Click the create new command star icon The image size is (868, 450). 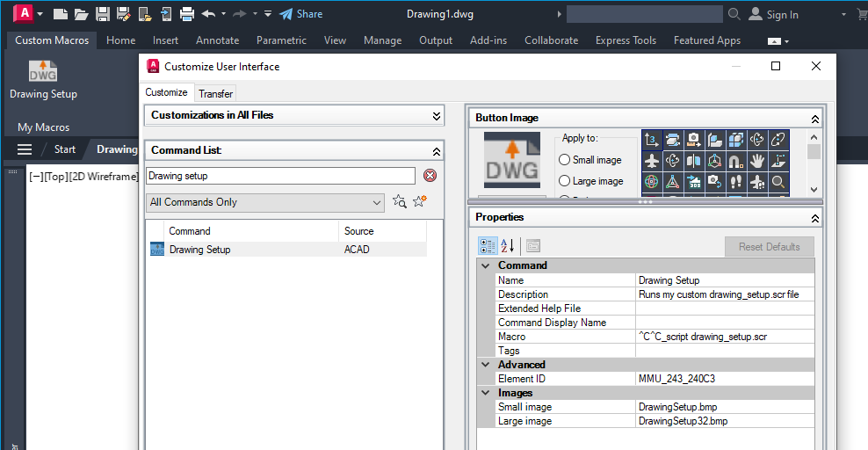pos(420,201)
